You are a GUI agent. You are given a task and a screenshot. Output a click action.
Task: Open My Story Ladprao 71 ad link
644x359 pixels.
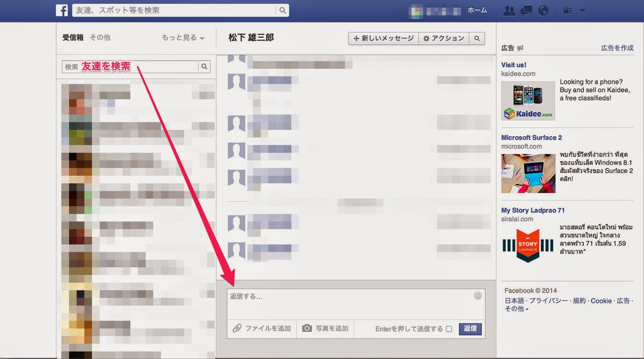[x=533, y=210]
